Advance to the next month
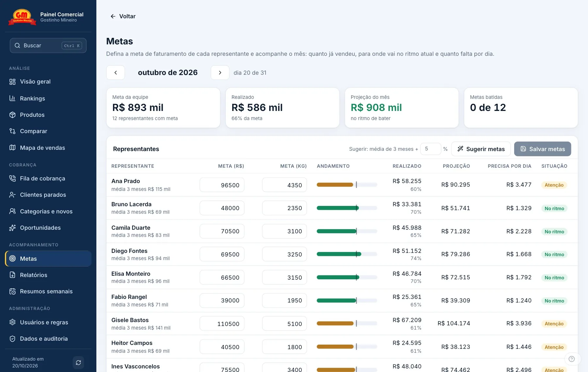Image resolution: width=588 pixels, height=372 pixels. (x=220, y=73)
